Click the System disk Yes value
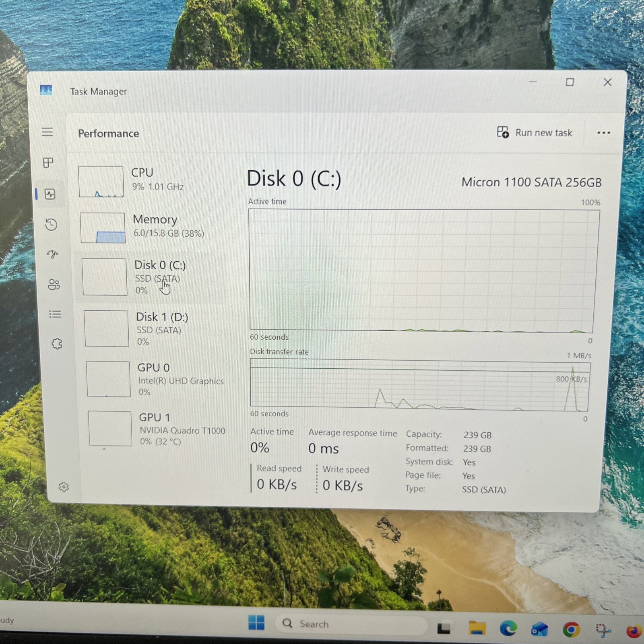The width and height of the screenshot is (644, 644). point(469,462)
